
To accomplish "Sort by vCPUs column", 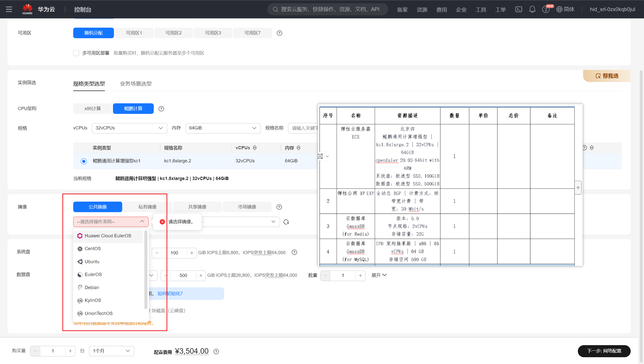I will [x=255, y=148].
